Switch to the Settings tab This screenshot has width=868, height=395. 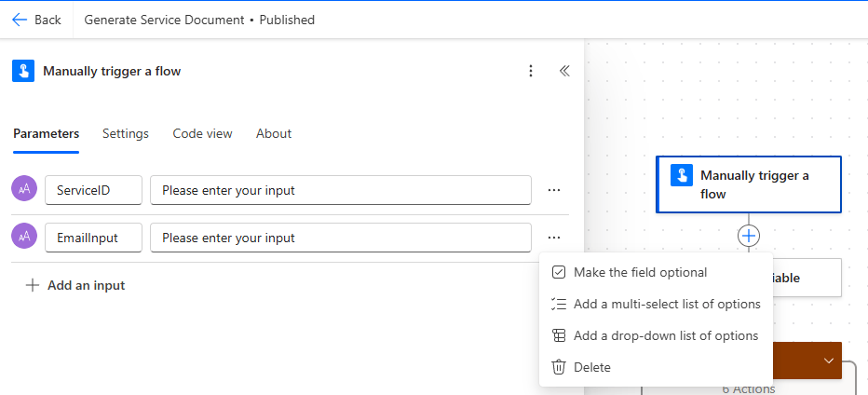(x=126, y=133)
